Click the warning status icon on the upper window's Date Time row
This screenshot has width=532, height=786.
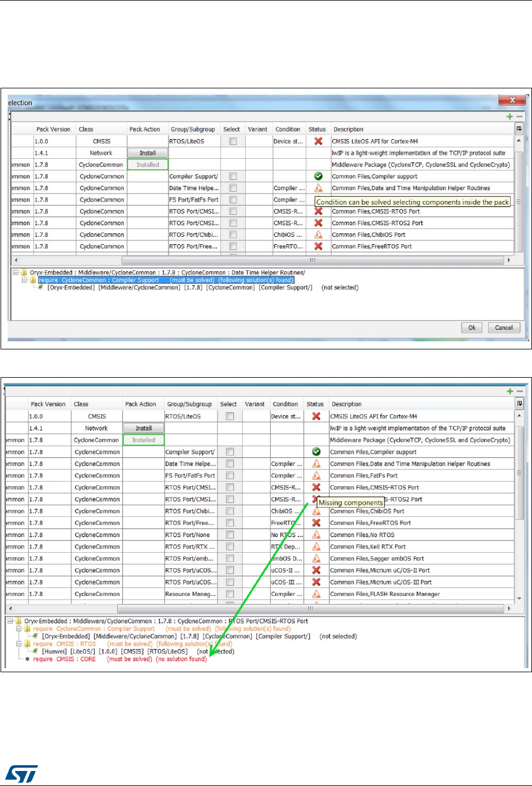tap(318, 188)
